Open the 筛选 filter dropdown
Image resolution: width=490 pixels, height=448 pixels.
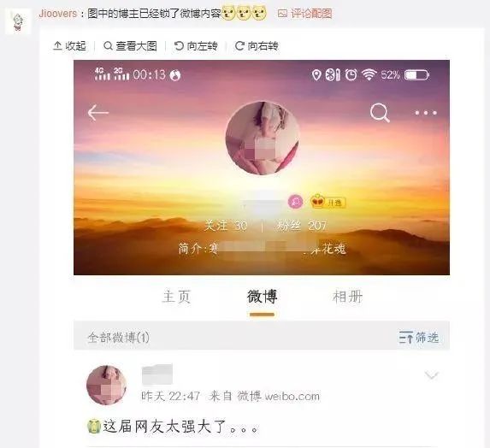[419, 338]
